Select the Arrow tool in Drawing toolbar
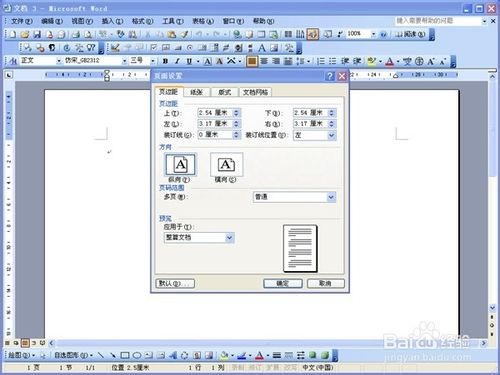Image resolution: width=500 pixels, height=375 pixels. 113,355
